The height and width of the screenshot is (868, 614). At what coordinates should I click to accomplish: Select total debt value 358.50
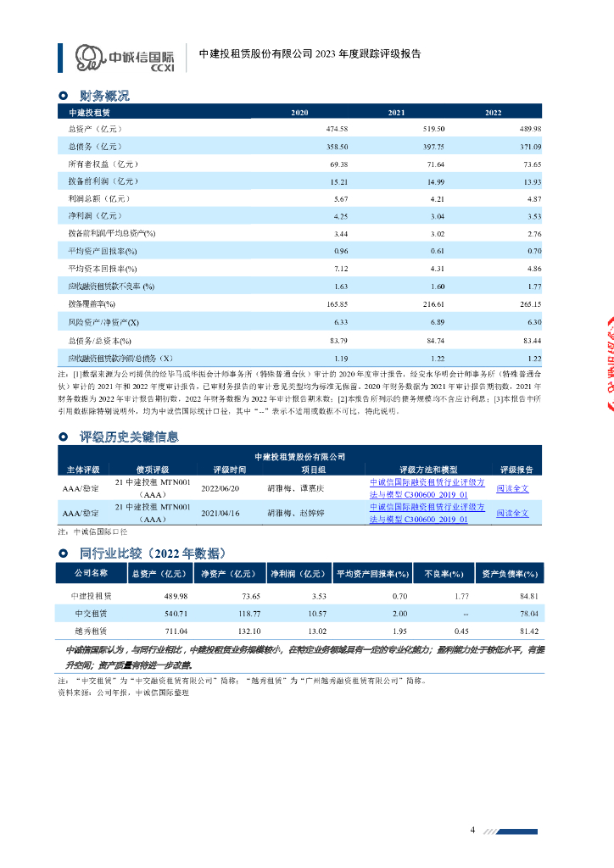pos(338,147)
